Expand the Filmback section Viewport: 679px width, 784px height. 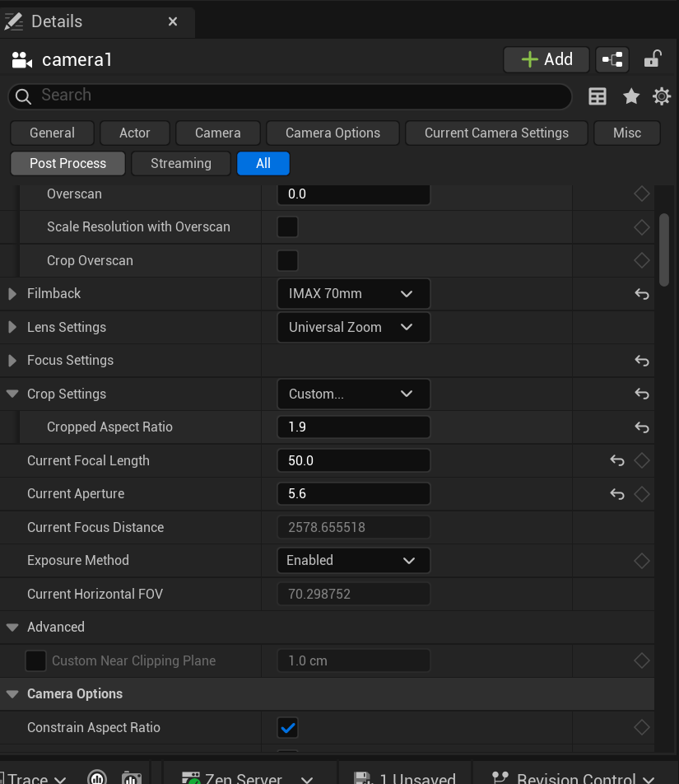(12, 294)
